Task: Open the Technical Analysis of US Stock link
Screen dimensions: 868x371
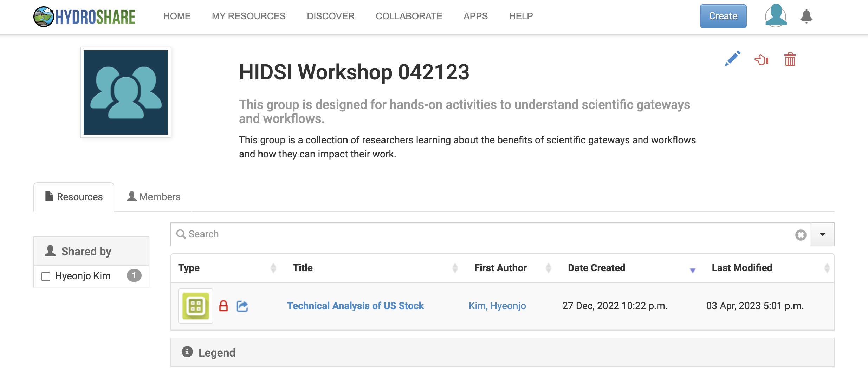Action: tap(355, 306)
